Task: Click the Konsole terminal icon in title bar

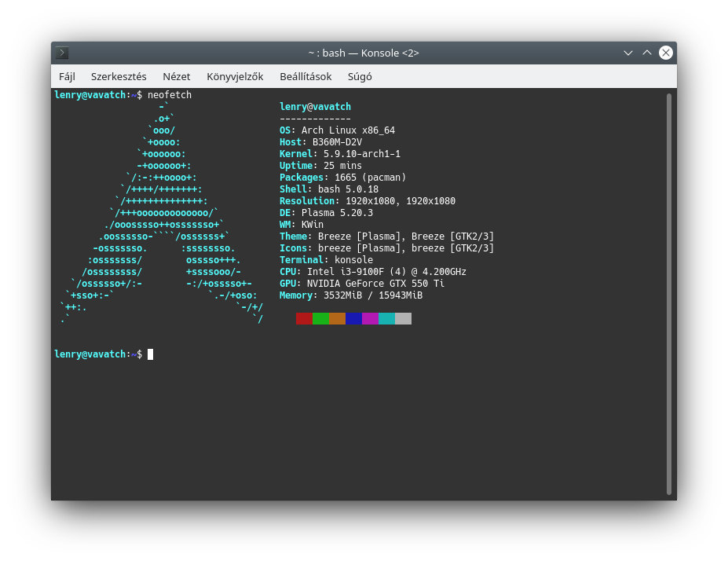Action: 62,53
